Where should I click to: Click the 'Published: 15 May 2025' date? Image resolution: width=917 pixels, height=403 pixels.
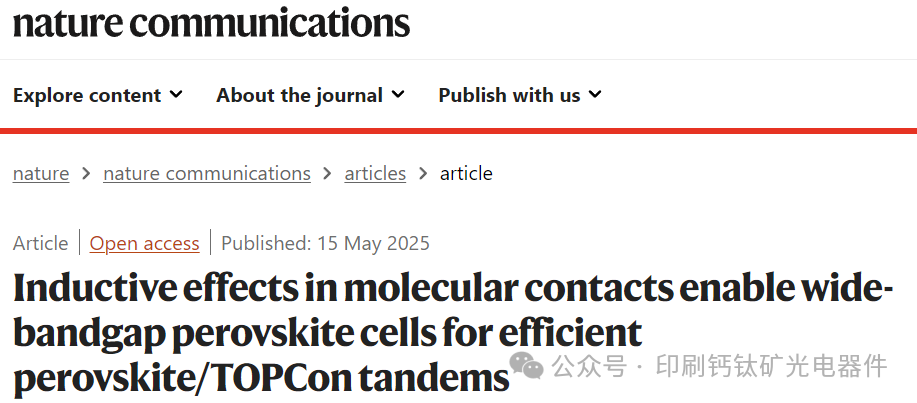[x=325, y=243]
